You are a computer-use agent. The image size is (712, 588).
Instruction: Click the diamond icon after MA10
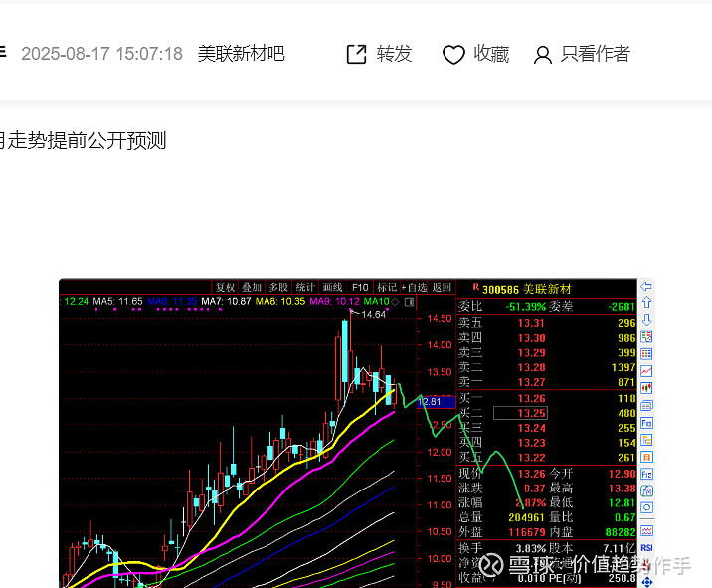tap(395, 302)
